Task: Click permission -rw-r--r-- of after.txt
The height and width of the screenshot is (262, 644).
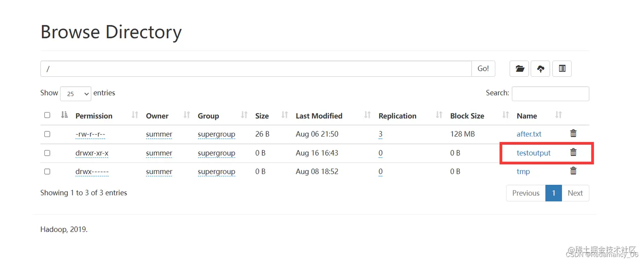Action: pos(90,134)
